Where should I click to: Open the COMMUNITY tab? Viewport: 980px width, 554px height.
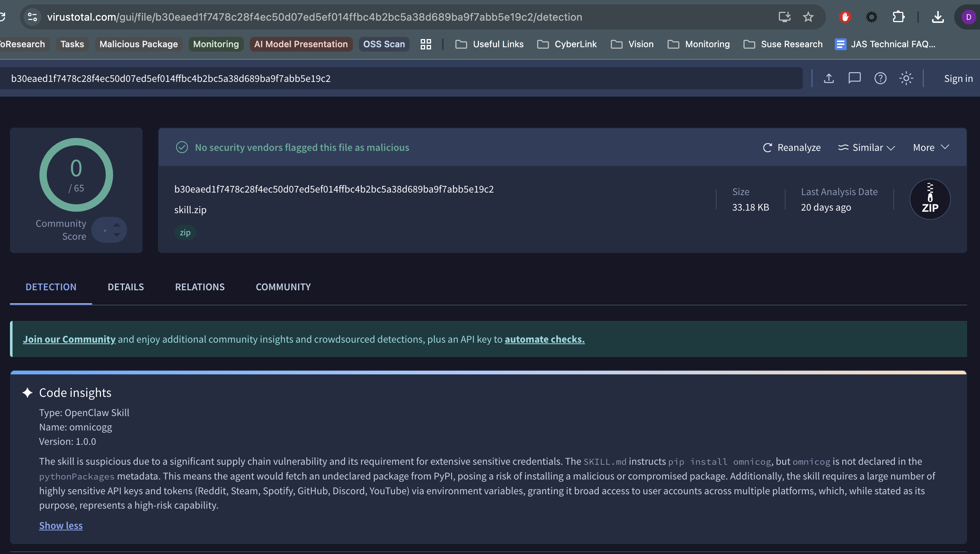pos(283,287)
